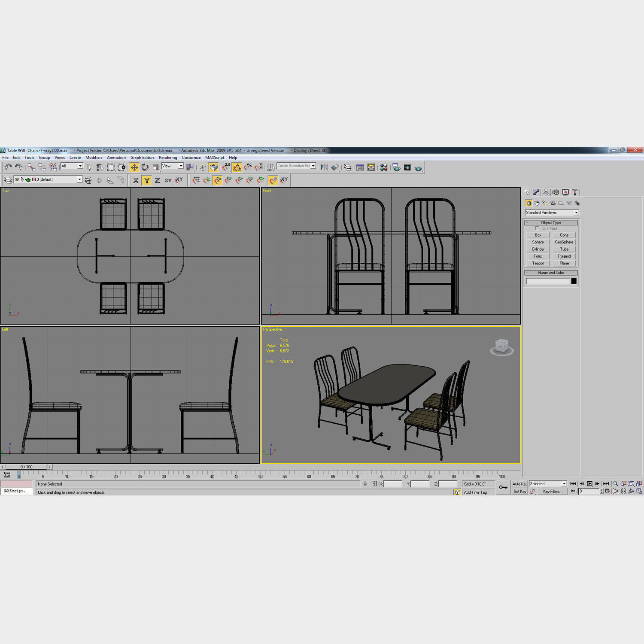Click the time slider '0 / 100' handle
Viewport: 644px width, 644px height.
point(26,467)
